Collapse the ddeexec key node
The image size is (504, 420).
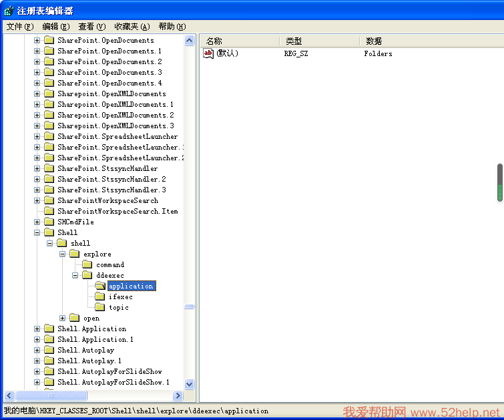coord(75,275)
